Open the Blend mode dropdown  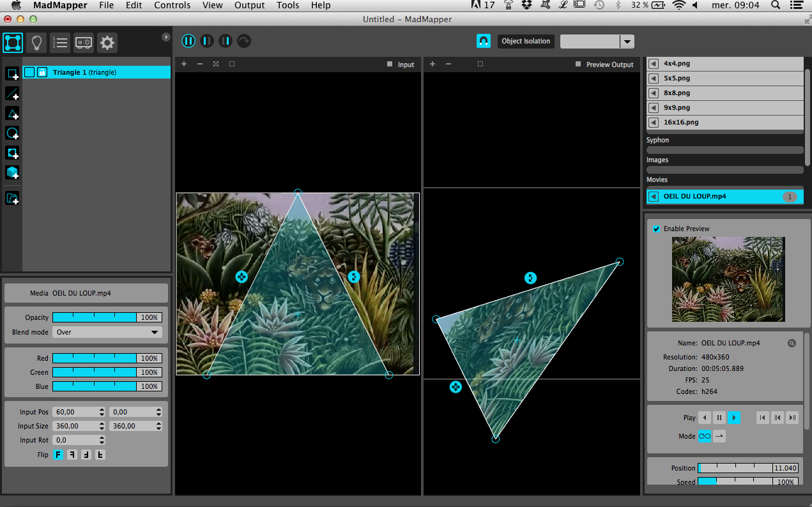coord(107,332)
